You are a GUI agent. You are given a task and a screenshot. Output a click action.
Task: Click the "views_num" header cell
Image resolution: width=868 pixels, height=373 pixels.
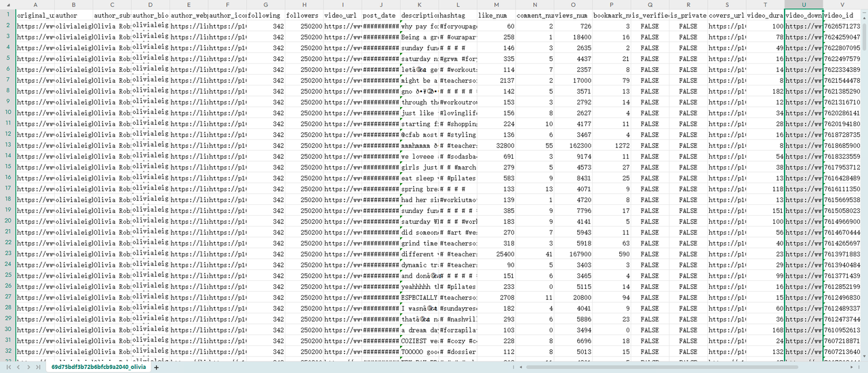coord(573,15)
